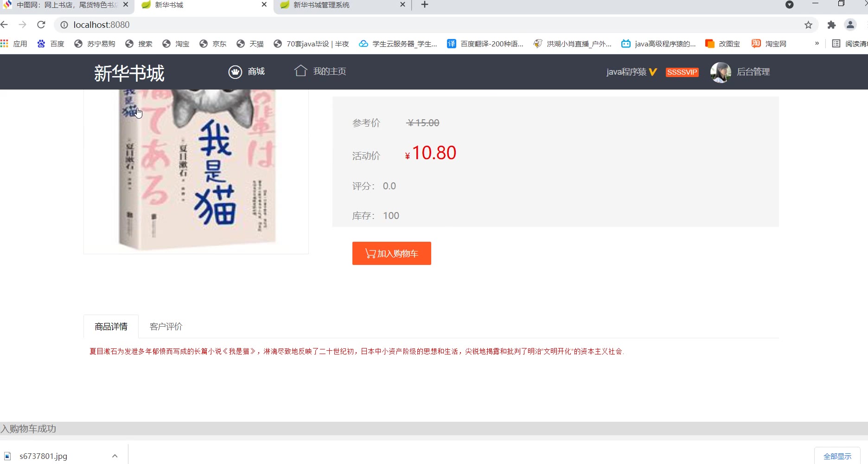
Task: Click the browser forward arrow
Action: (x=23, y=25)
